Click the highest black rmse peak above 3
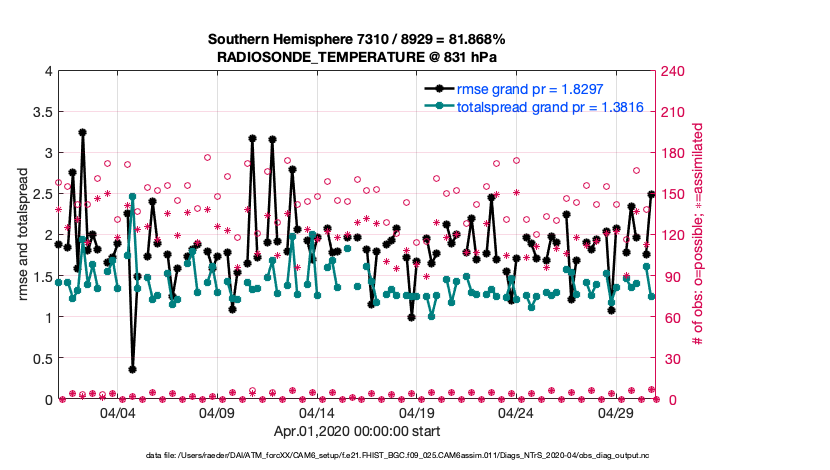The image size is (830, 470). (x=82, y=132)
